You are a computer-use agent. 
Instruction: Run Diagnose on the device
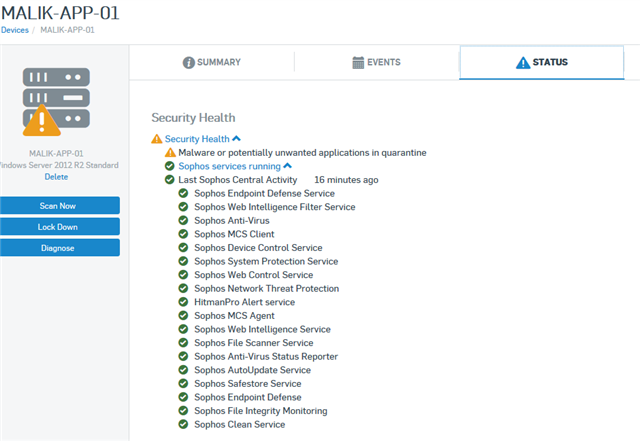click(x=60, y=248)
